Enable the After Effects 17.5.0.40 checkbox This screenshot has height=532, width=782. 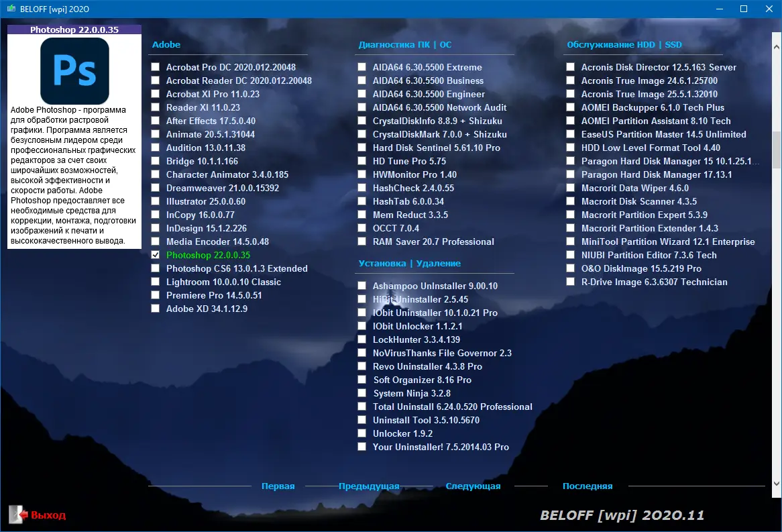(156, 121)
